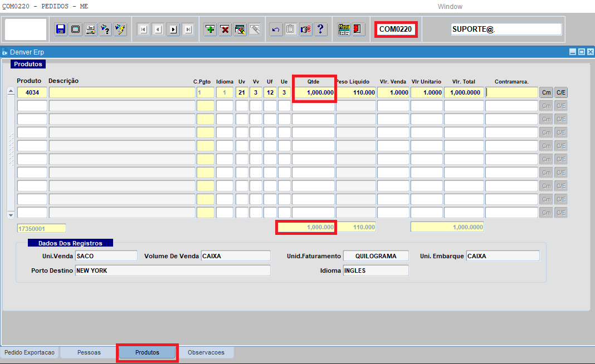Open the Window menu

pos(450,7)
